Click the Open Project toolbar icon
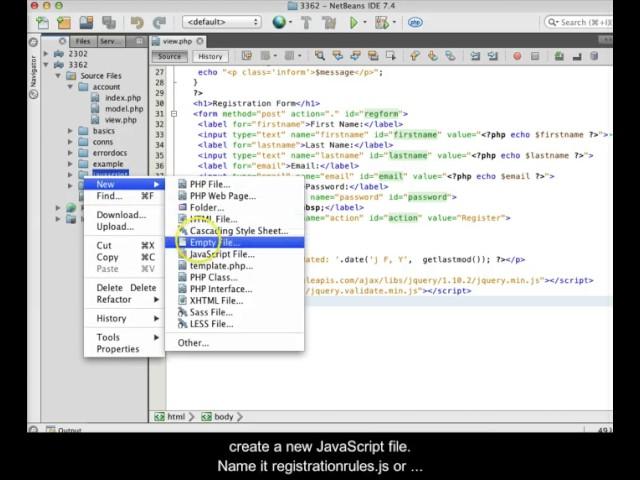640x480 pixels. pos(87,22)
